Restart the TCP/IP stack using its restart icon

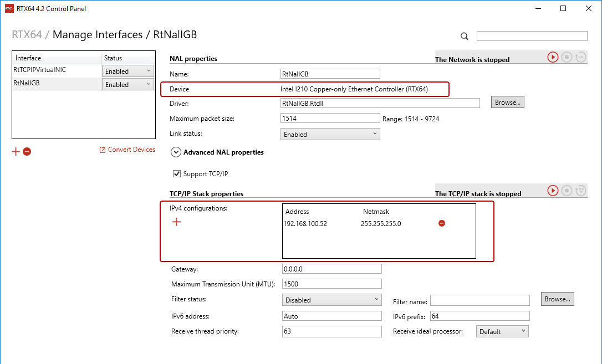pos(580,191)
